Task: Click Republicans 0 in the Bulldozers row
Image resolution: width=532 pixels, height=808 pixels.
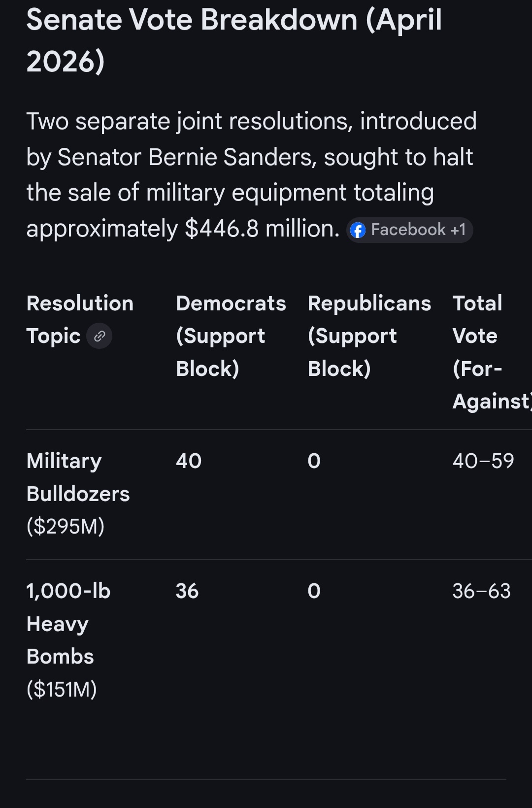Action: pyautogui.click(x=314, y=461)
